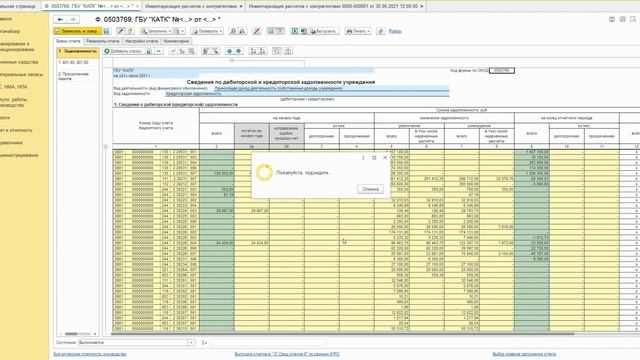This screenshot has width=640, height=360.
Task: Click the pencil edit icon in the toolbar
Action: (120, 31)
